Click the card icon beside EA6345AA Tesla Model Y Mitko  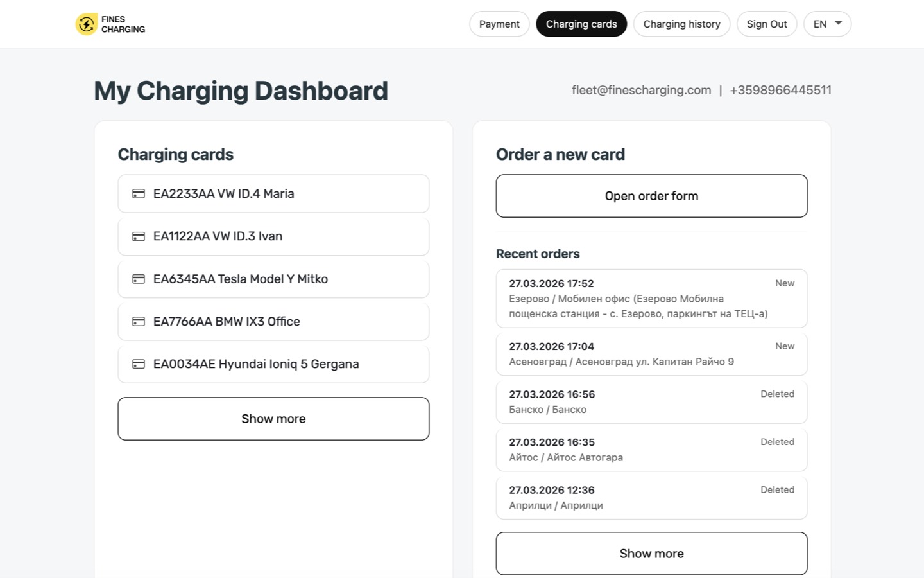tap(139, 279)
